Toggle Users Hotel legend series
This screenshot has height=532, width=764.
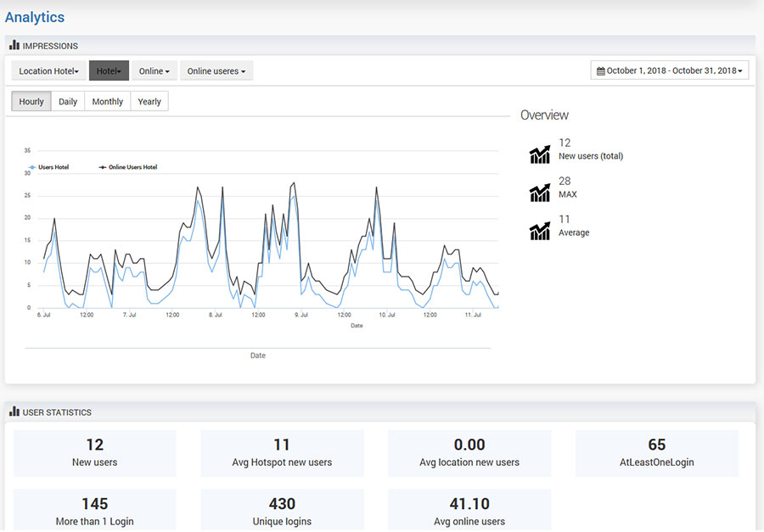[53, 167]
